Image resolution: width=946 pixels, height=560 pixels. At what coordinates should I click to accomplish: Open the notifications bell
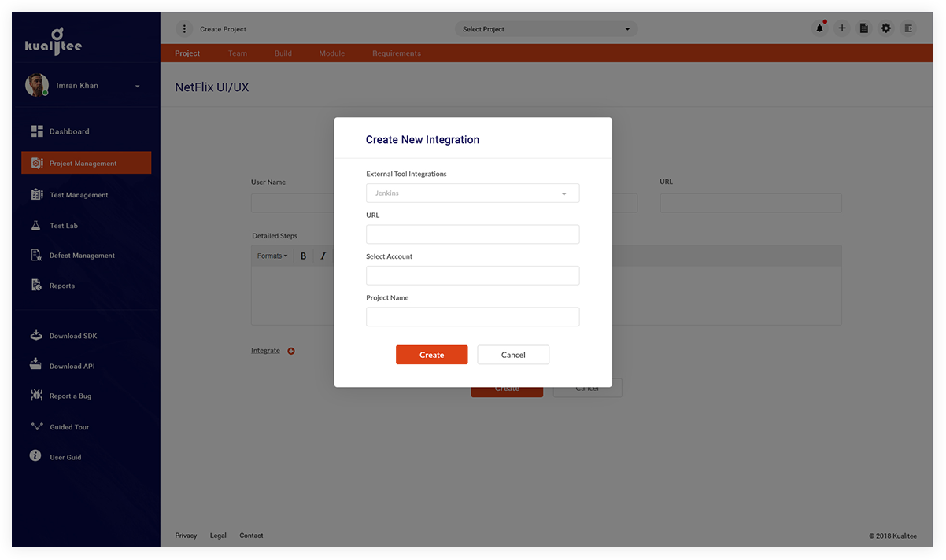819,28
